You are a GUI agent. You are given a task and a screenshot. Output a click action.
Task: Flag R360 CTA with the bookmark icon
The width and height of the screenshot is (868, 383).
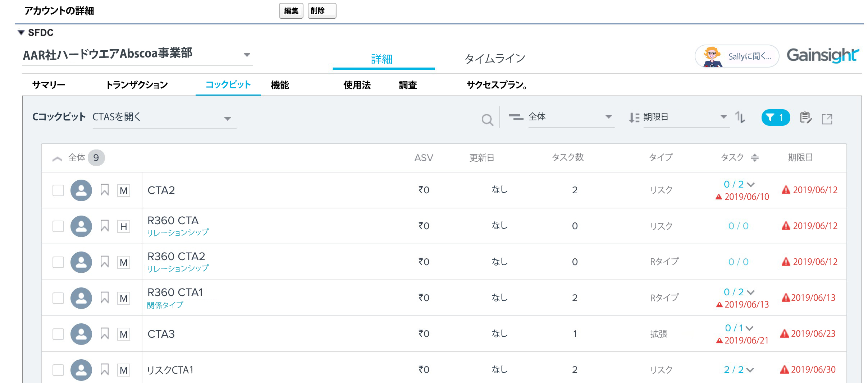[x=105, y=226]
